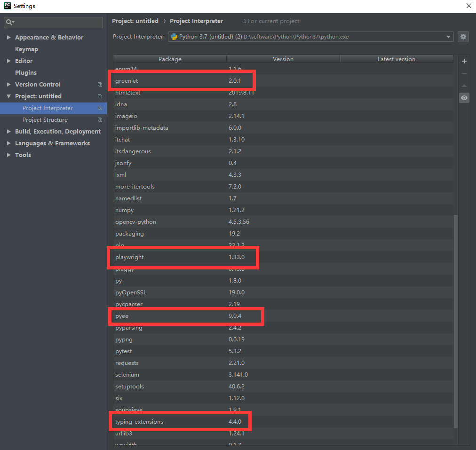Viewport: 476px width, 450px height.
Task: Click Project: untitled breadcrumb
Action: click(135, 21)
